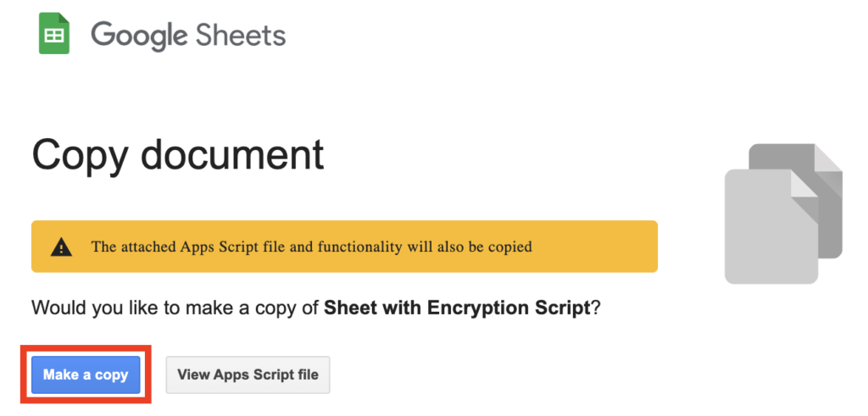Click the Google Sheets wordmark text
This screenshot has width=868, height=416.
(x=188, y=36)
